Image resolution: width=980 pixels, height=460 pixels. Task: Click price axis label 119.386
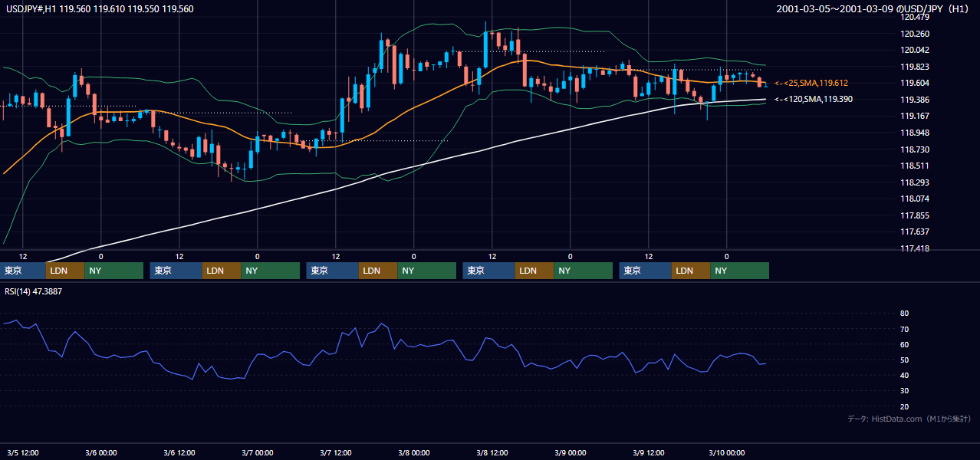point(915,100)
